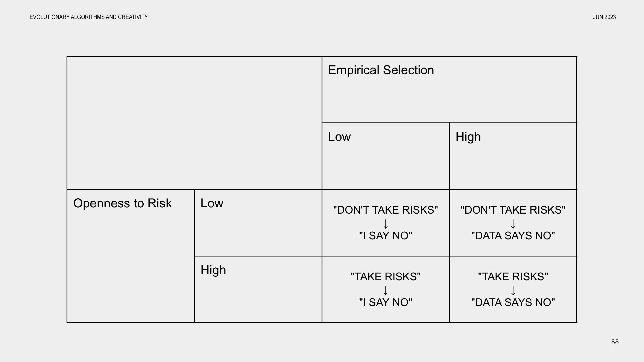644x362 pixels.
Task: Click the arrow below "TAKE RISKS" in High risk, Low selection cell
Action: 386,291
